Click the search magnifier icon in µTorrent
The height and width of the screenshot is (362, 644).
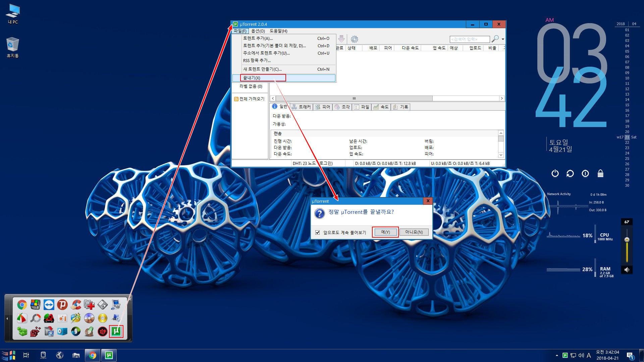(495, 39)
